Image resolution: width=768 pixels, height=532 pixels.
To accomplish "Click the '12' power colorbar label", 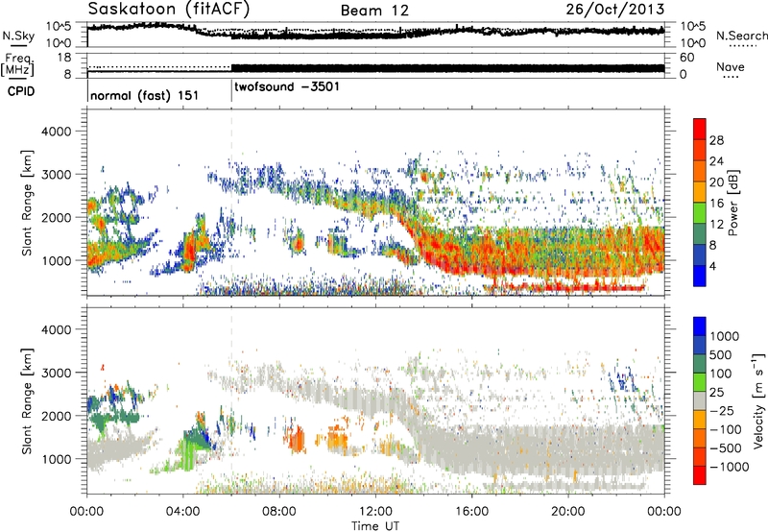I will pos(716,225).
